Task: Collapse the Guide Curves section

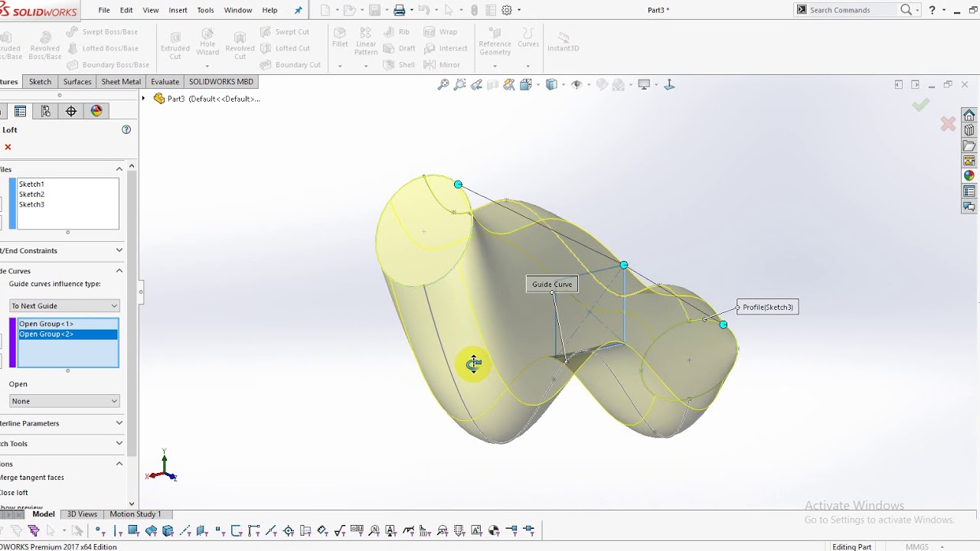Action: (x=119, y=271)
